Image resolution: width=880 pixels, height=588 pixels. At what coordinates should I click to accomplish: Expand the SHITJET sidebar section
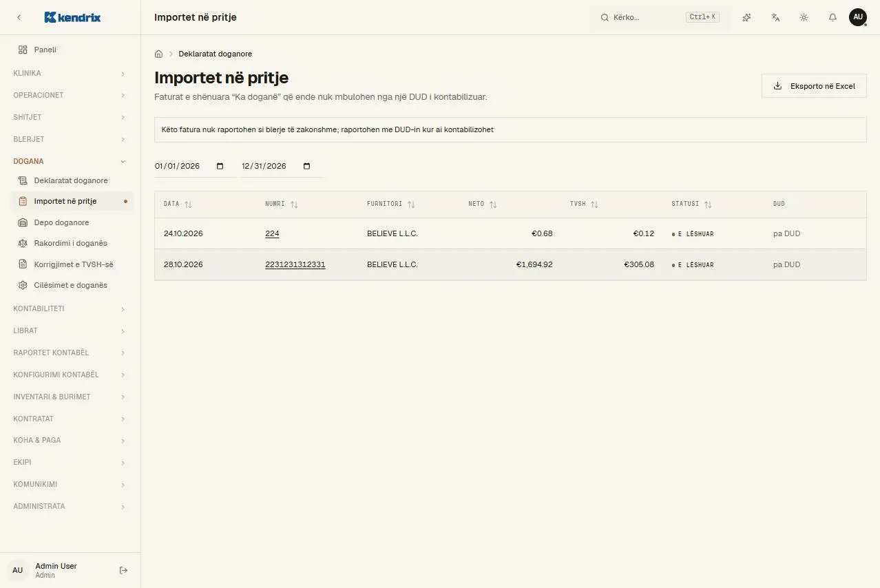pyautogui.click(x=70, y=117)
